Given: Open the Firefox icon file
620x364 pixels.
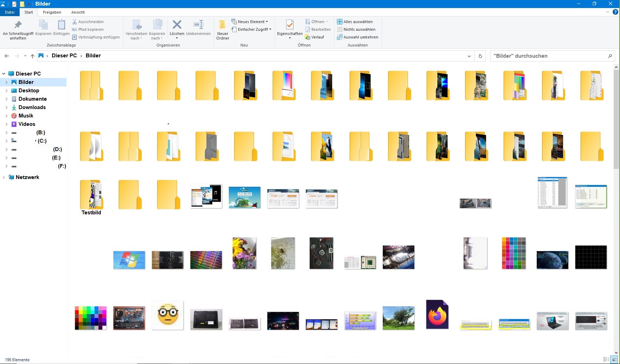Looking at the screenshot, I should point(437,315).
